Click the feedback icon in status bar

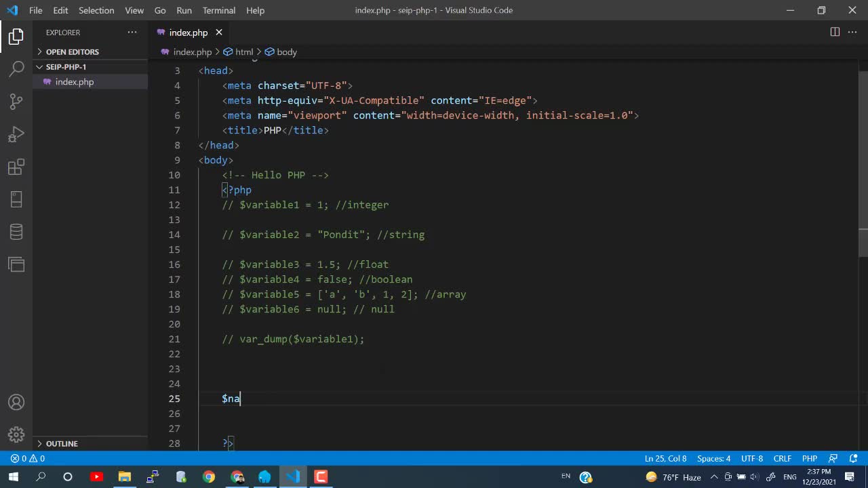(x=833, y=458)
